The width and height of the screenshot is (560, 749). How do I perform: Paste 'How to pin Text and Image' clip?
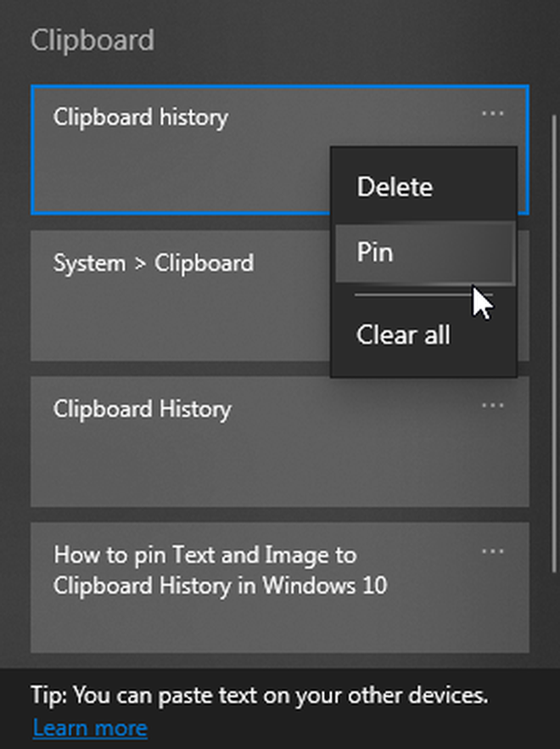[x=280, y=587]
